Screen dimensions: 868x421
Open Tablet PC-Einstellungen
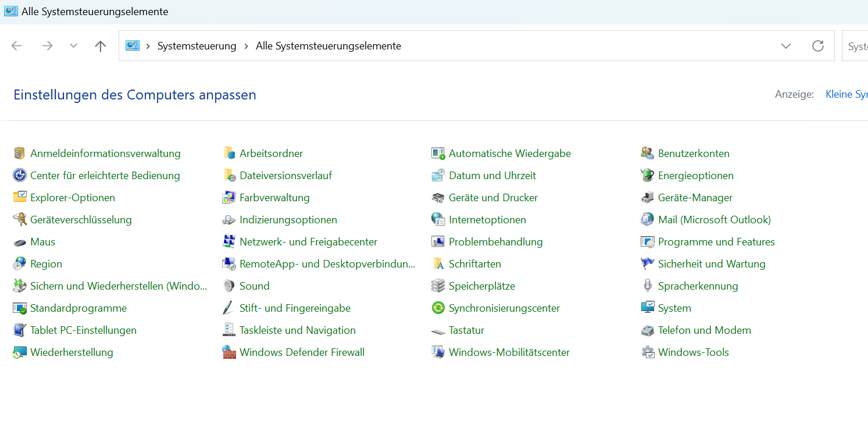[83, 330]
